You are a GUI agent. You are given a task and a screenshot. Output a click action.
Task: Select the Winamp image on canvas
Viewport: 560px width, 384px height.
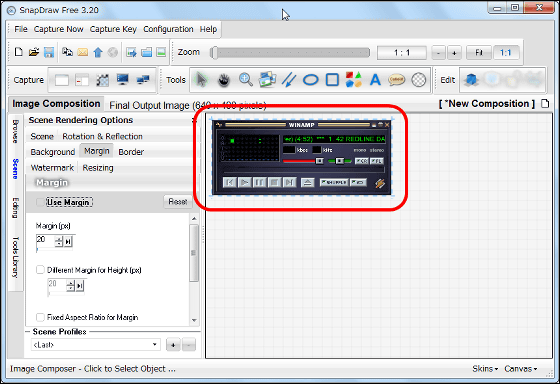[x=302, y=158]
